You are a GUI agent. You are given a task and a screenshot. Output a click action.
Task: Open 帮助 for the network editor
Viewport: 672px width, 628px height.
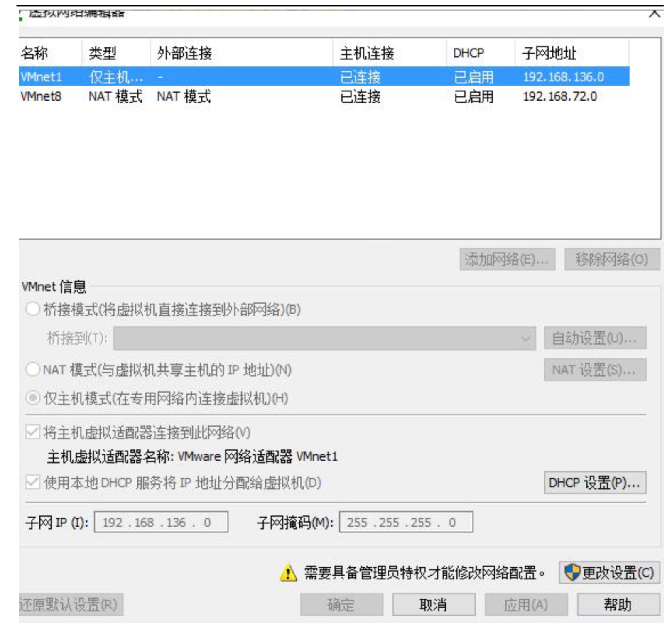618,605
